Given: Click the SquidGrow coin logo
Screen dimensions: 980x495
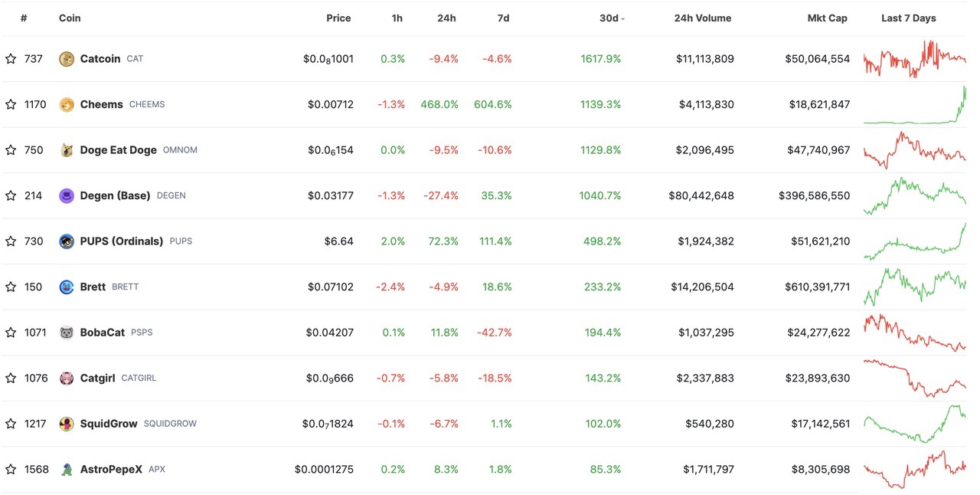Looking at the screenshot, I should (67, 423).
